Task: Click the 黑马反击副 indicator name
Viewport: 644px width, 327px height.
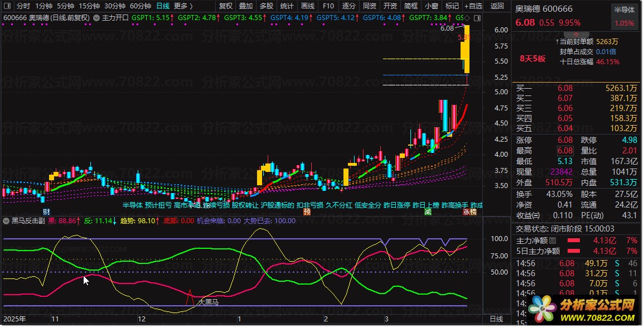Action: point(28,221)
